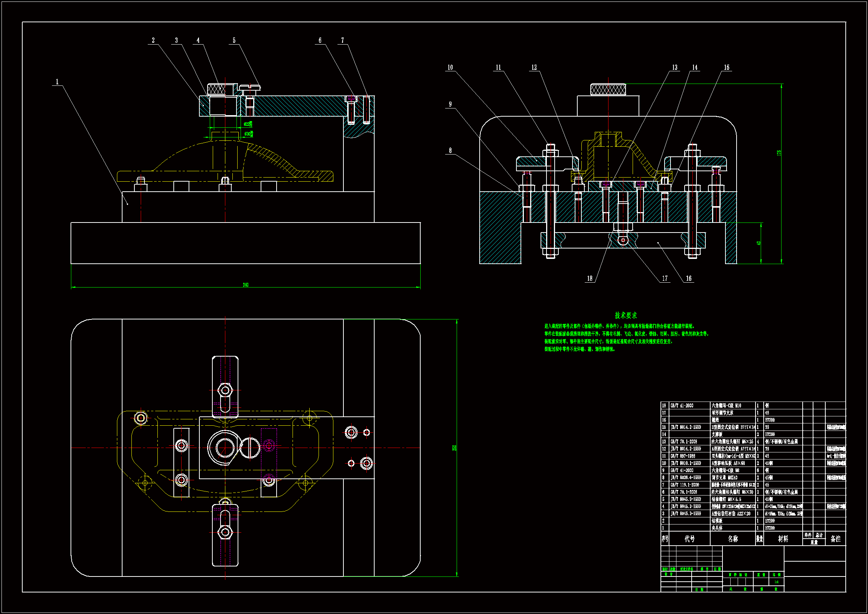Image resolution: width=868 pixels, height=614 pixels.
Task: Select part callout number 18
Action: [x=590, y=279]
